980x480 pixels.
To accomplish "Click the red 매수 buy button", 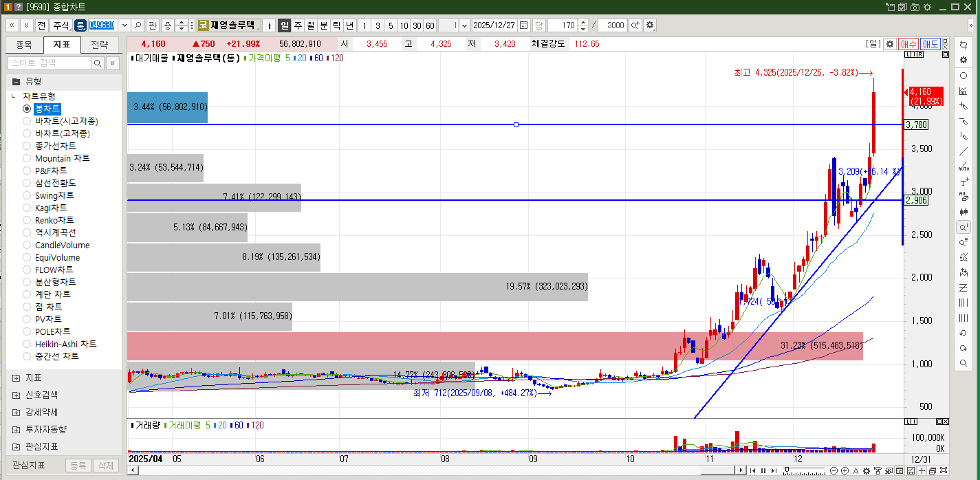I will (908, 44).
